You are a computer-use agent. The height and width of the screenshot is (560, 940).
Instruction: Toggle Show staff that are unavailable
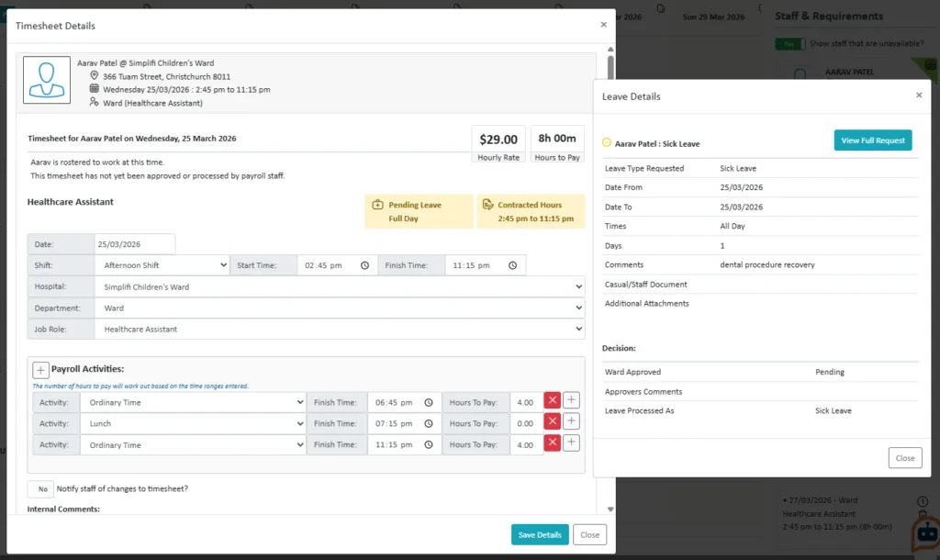789,44
